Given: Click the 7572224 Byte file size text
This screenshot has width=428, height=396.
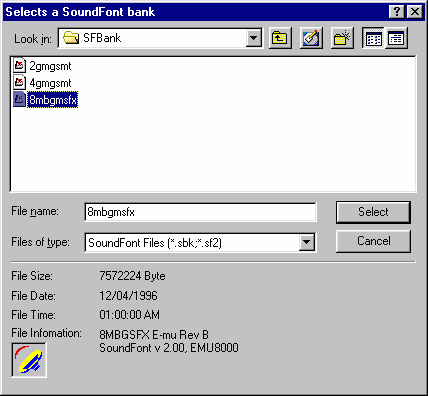Looking at the screenshot, I should point(132,276).
